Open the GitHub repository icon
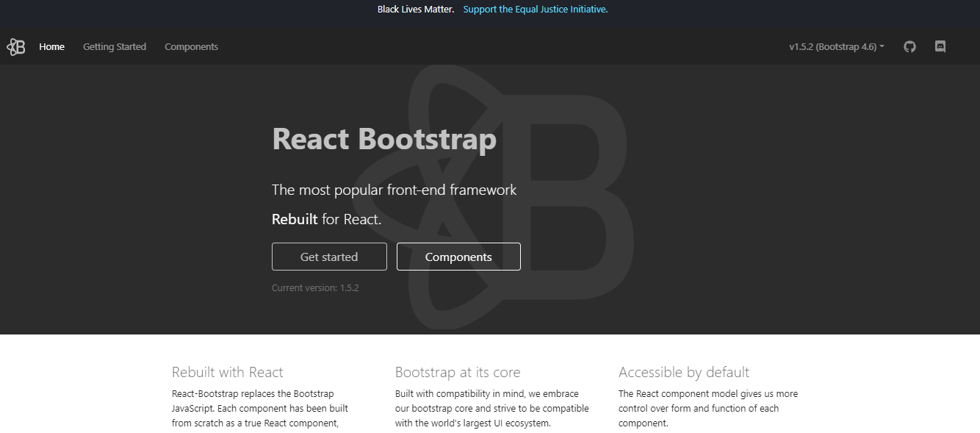980x433 pixels. (909, 47)
